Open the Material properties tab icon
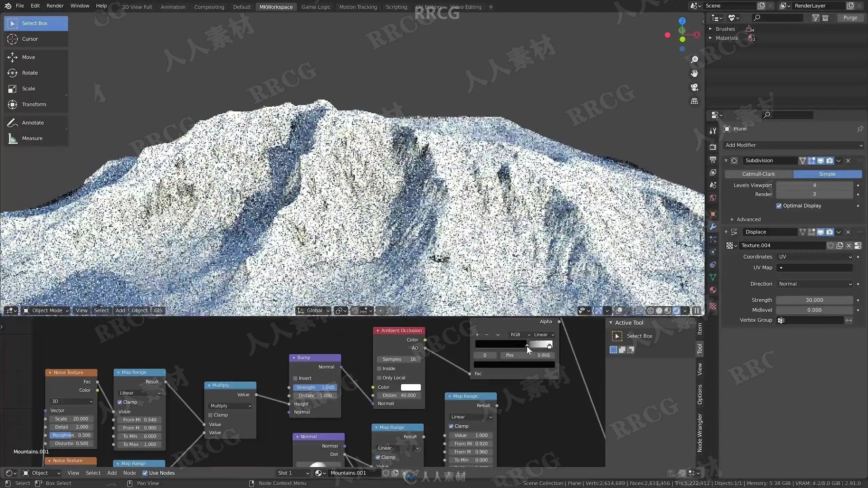868x488 pixels. pyautogui.click(x=713, y=290)
